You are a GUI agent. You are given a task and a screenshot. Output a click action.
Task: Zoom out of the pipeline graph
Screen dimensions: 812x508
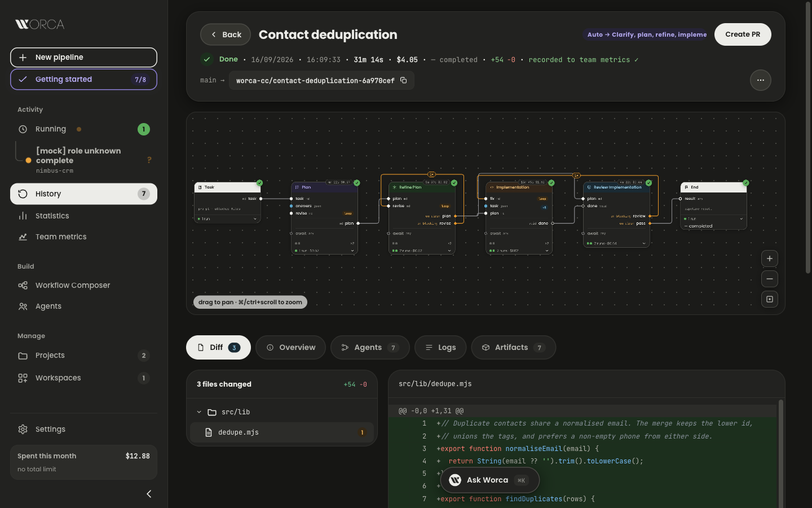(770, 279)
